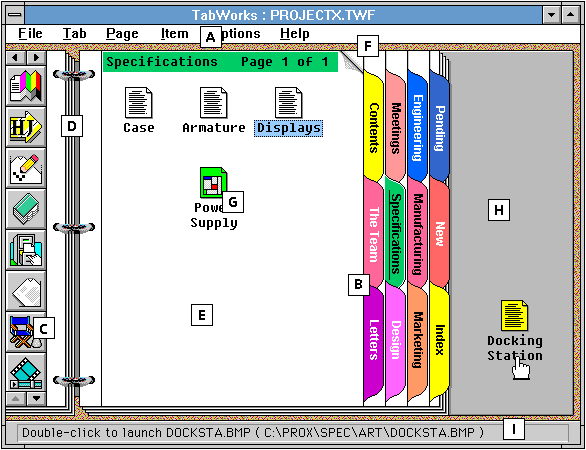Click the folded color map toolbar icon
586x450 pixels.
coord(26,86)
